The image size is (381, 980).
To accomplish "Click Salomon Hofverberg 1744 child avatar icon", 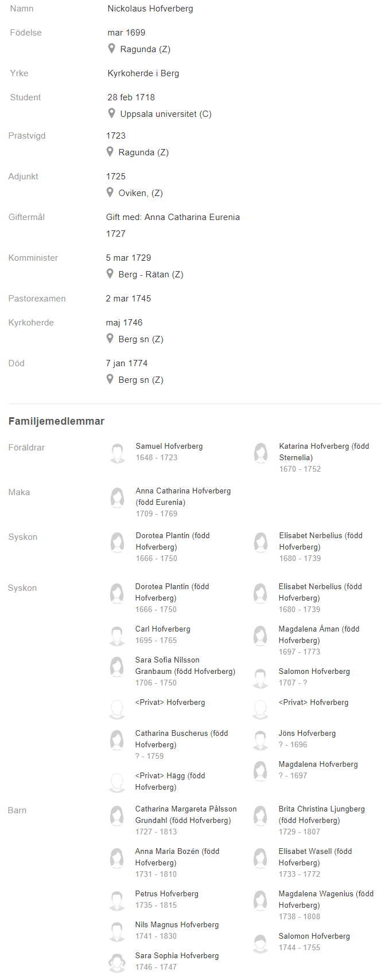I will 261,943.
